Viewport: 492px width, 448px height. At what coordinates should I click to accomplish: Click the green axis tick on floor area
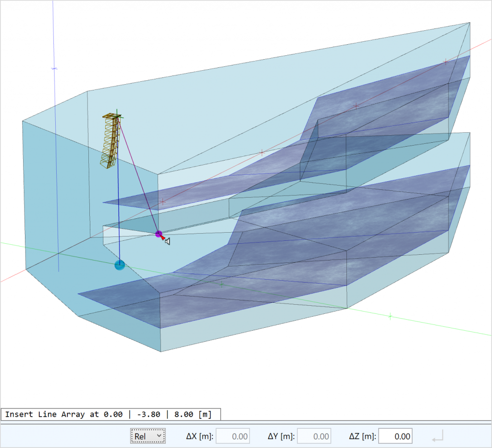(x=221, y=285)
